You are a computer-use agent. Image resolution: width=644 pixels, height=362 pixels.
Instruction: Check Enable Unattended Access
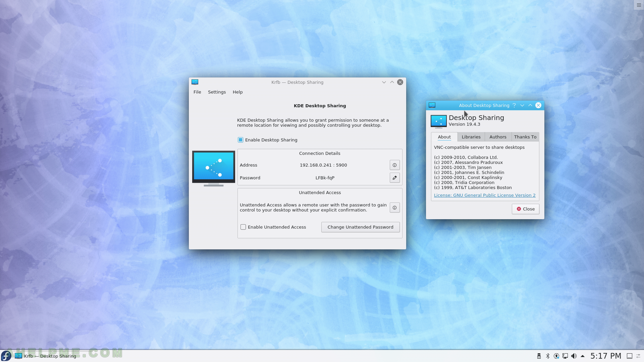tap(243, 227)
